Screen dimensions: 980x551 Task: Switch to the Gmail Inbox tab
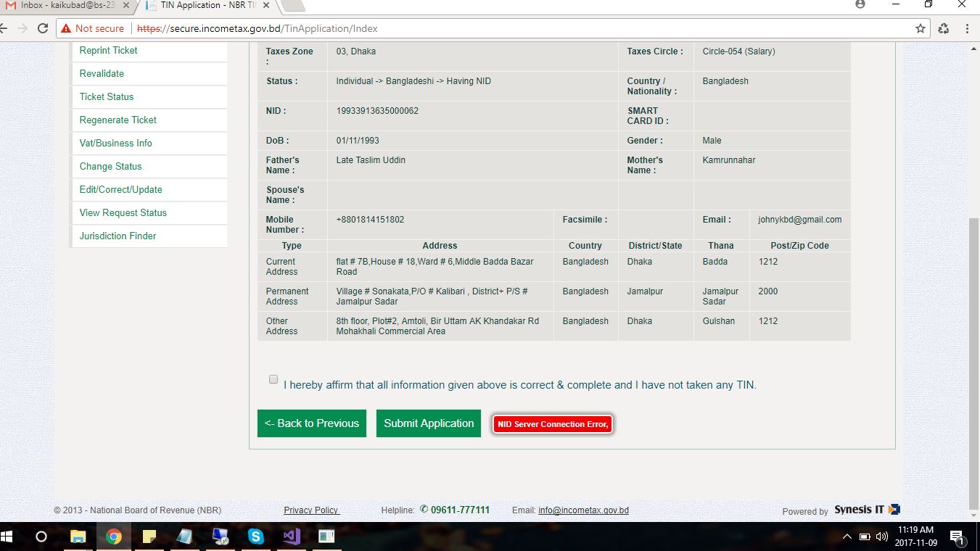coord(67,6)
